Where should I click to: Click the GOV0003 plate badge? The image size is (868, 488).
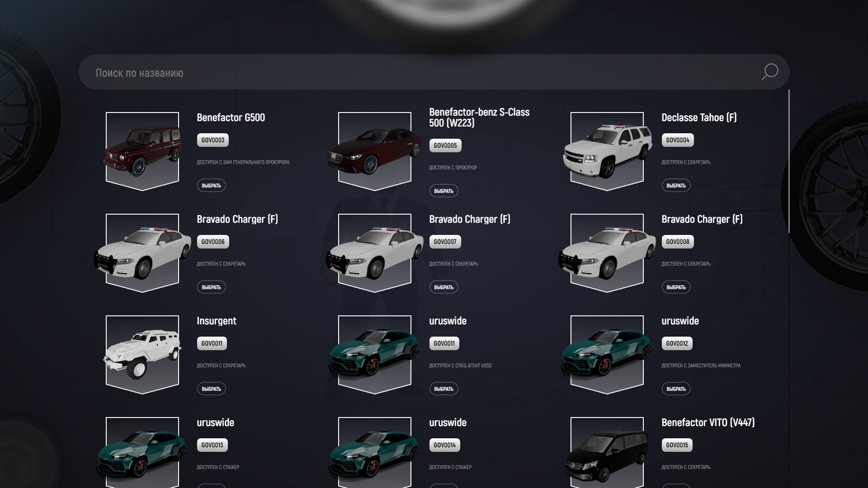tap(213, 140)
